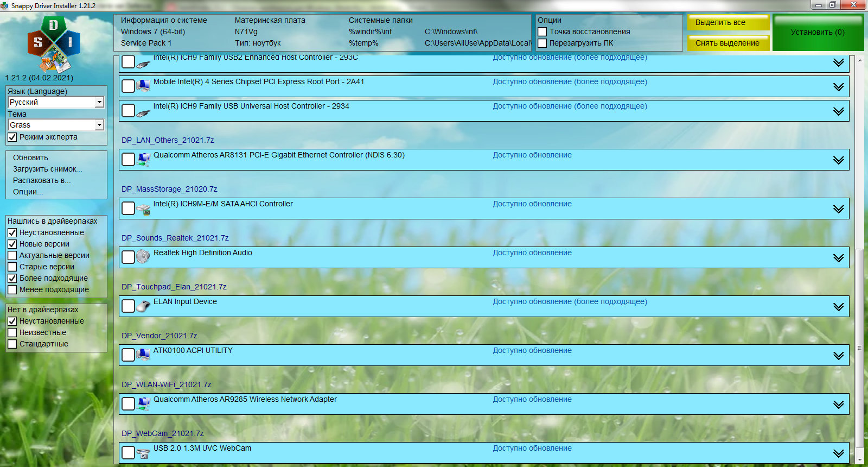Select the Qualcomm Atheros AR8131 driver checkbox
868x467 pixels.
coord(128,160)
